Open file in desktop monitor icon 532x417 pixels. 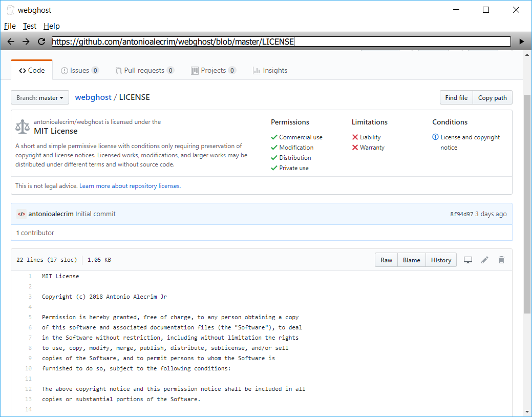467,260
